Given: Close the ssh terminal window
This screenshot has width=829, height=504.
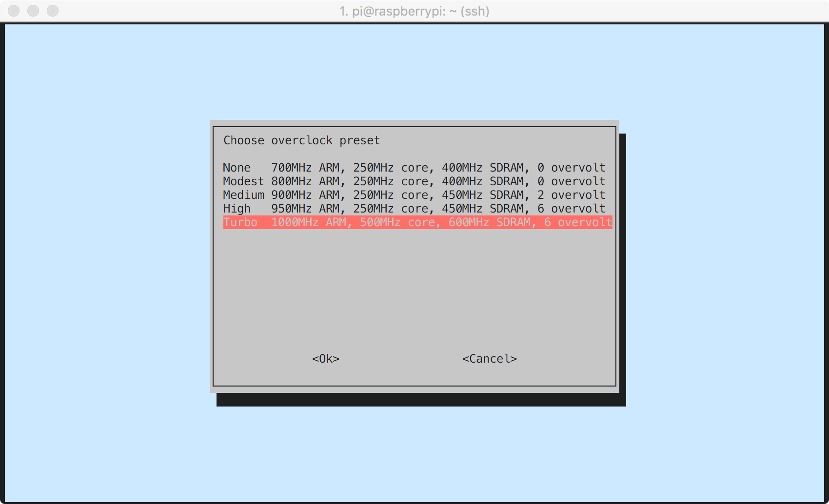Looking at the screenshot, I should coord(14,11).
